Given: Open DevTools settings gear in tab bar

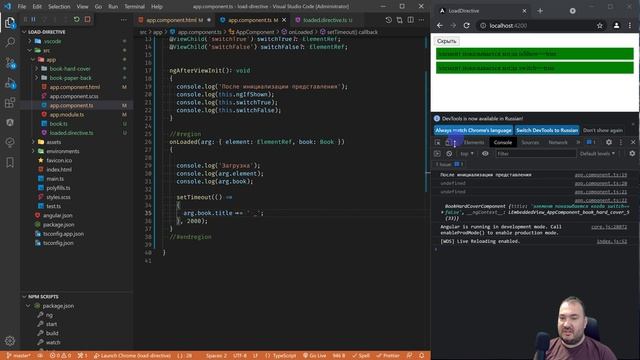Looking at the screenshot, I should click(609, 142).
